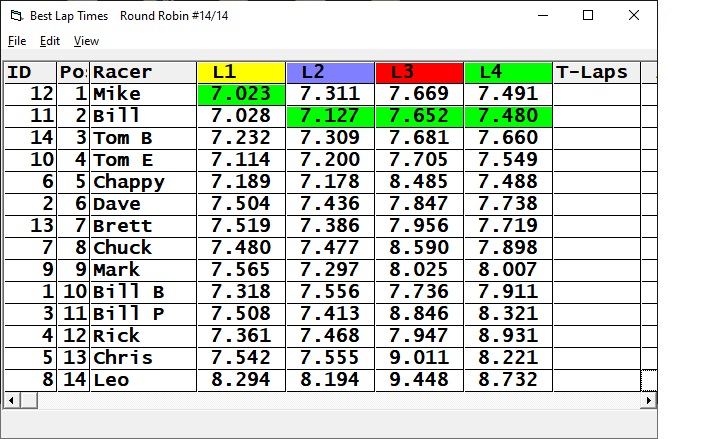
Task: Click the yellow L1 lane header
Action: (241, 72)
